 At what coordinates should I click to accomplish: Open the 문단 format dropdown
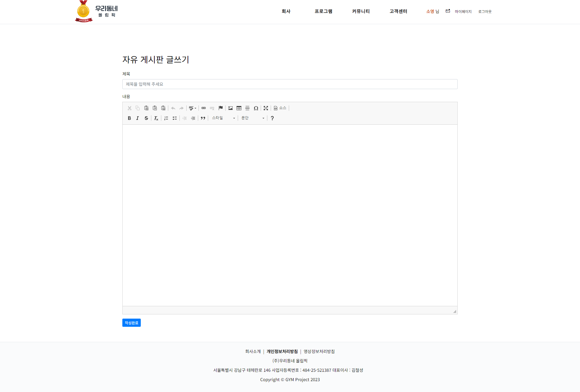coord(252,118)
